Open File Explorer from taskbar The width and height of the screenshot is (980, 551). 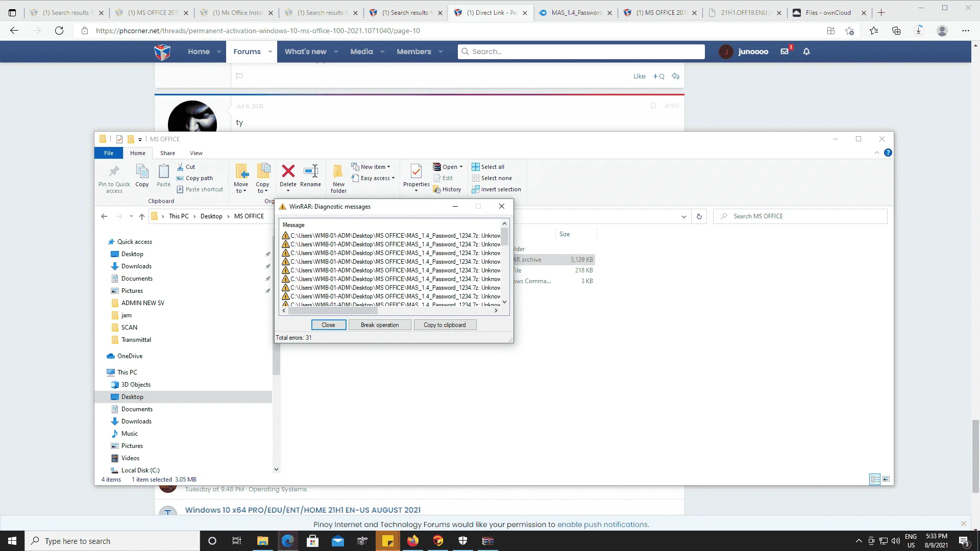(x=262, y=541)
